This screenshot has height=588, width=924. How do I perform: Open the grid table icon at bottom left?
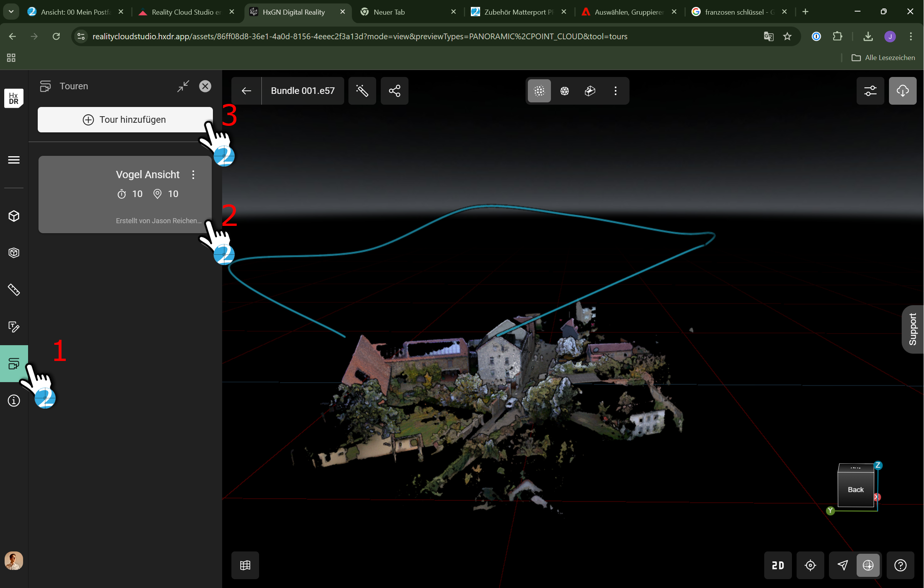coord(245,565)
